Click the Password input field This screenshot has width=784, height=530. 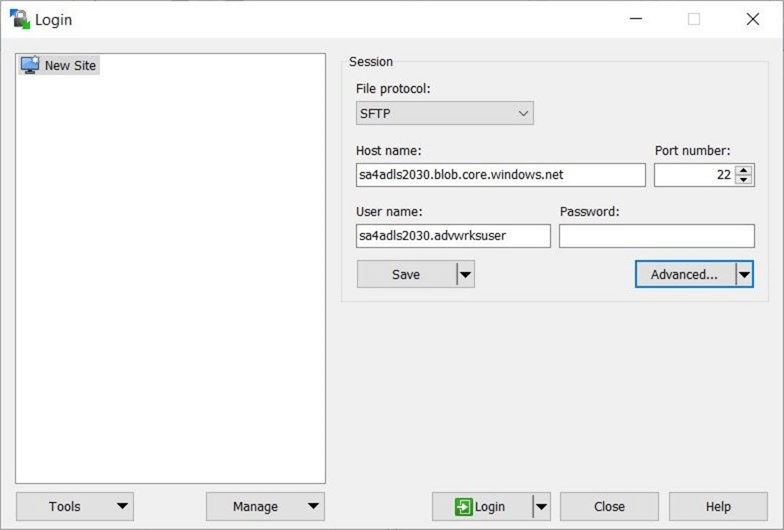pyautogui.click(x=656, y=236)
